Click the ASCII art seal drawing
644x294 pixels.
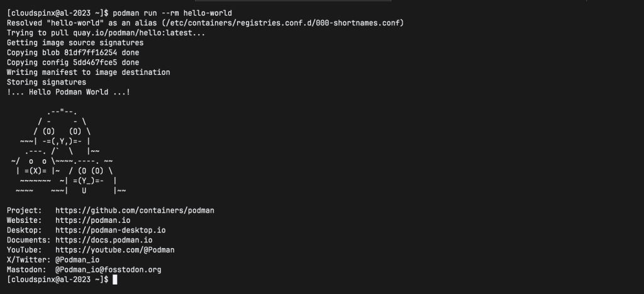pyautogui.click(x=67, y=150)
